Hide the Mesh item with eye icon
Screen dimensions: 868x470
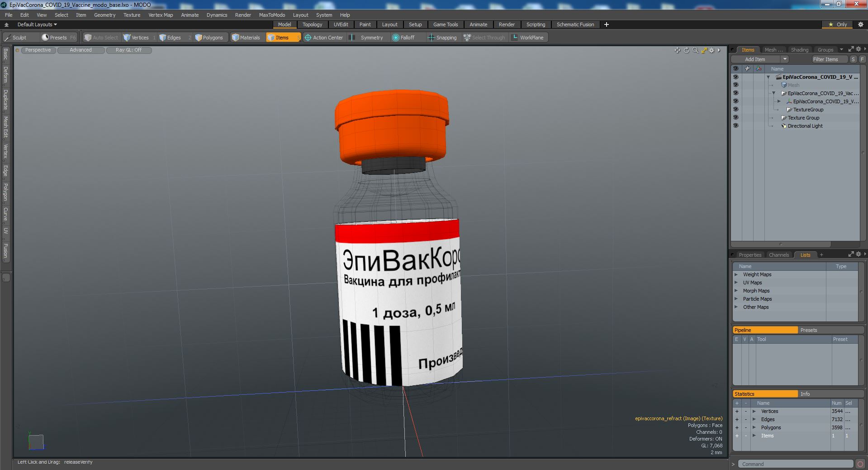pyautogui.click(x=735, y=85)
